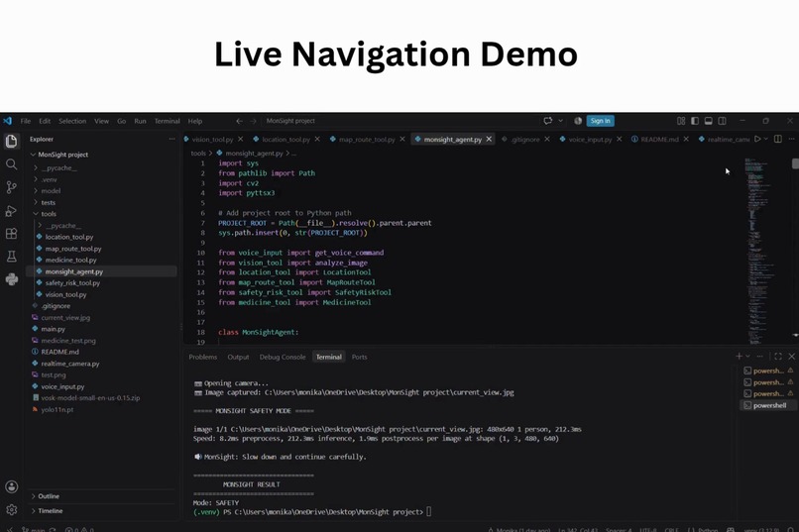Screen dimensions: 799x532
Task: Maximize the terminal panel size
Action: click(x=777, y=357)
